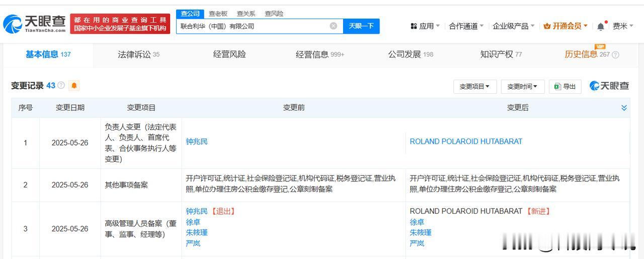Image resolution: width=644 pixels, height=259 pixels.
Task: Open 朱筱瑾 link in 变更后 column
Action: (x=421, y=233)
